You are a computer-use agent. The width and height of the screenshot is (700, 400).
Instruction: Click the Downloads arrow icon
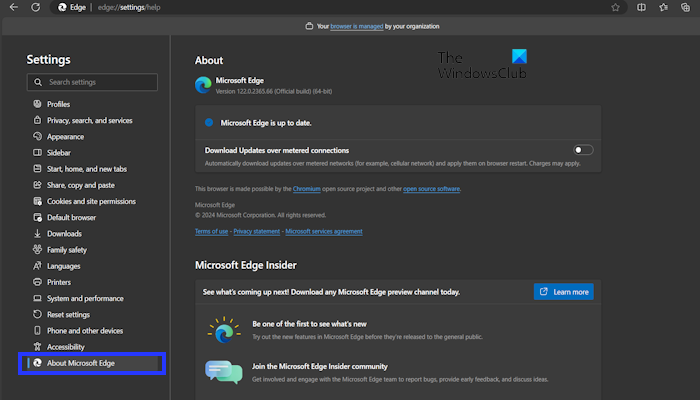38,233
